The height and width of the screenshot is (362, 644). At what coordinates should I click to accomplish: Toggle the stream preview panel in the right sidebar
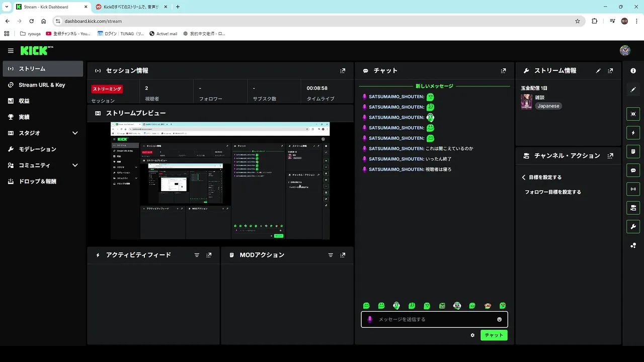[633, 114]
